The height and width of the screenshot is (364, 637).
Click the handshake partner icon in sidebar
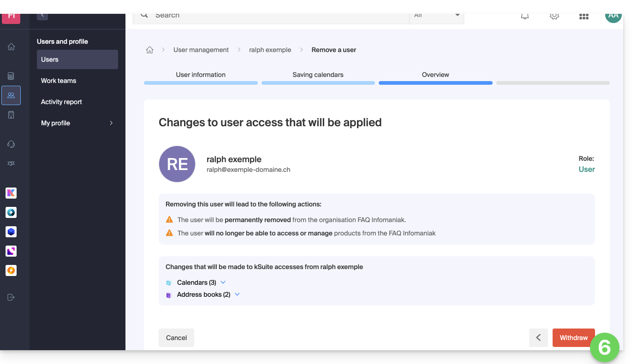[x=11, y=164]
